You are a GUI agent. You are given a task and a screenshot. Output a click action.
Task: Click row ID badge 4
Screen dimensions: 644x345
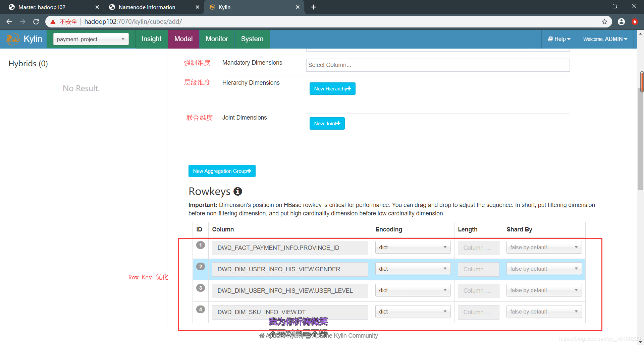click(x=201, y=309)
